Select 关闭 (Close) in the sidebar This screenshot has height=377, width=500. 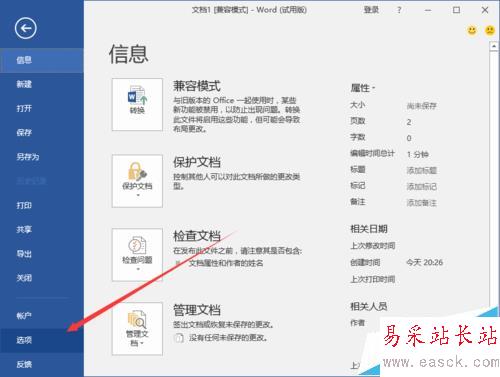point(42,278)
